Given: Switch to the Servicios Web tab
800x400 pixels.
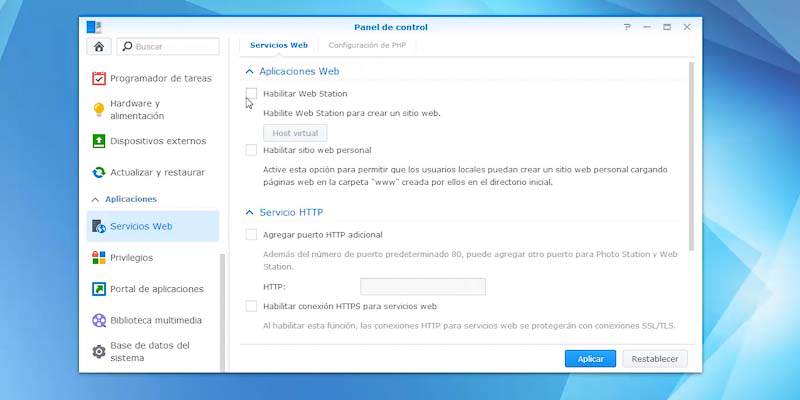Looking at the screenshot, I should point(279,45).
